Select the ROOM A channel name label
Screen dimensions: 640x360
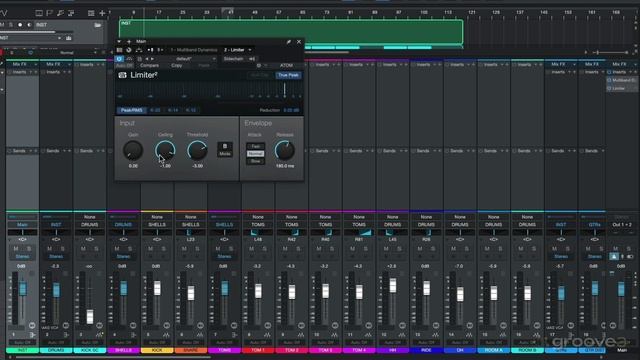tap(493, 350)
